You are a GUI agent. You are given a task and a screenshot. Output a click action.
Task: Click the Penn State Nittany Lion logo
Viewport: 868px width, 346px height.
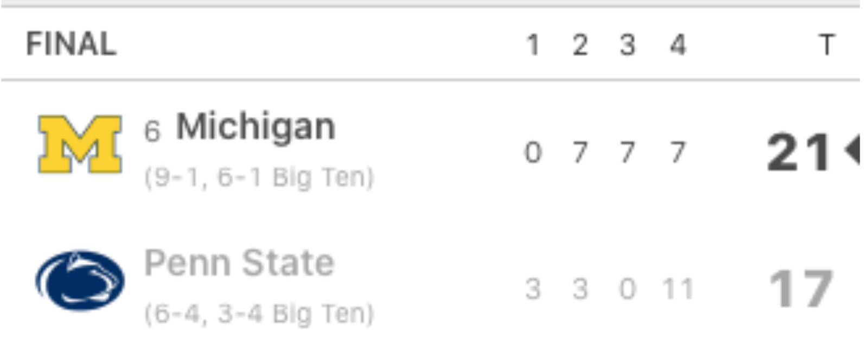click(x=80, y=280)
